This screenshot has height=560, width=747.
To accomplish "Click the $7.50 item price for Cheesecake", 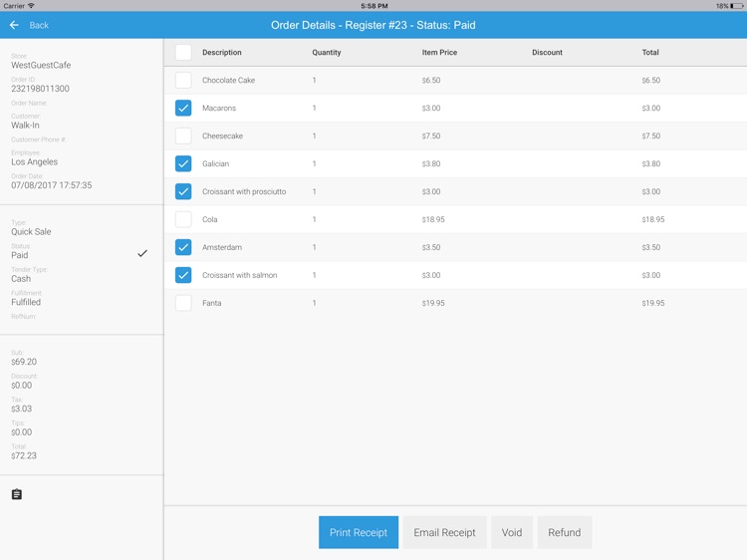I will [x=431, y=136].
